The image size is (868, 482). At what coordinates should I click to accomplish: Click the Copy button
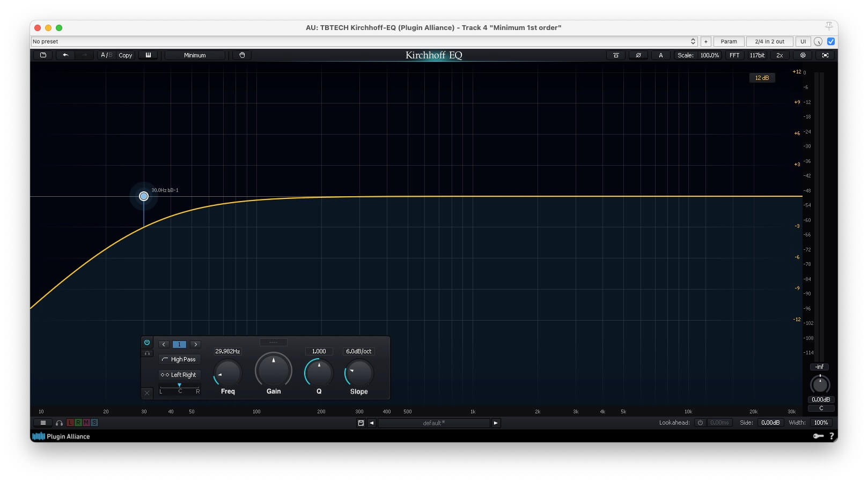[125, 55]
